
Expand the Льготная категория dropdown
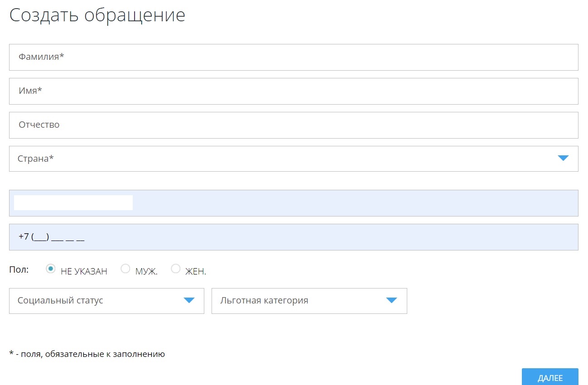(x=309, y=301)
